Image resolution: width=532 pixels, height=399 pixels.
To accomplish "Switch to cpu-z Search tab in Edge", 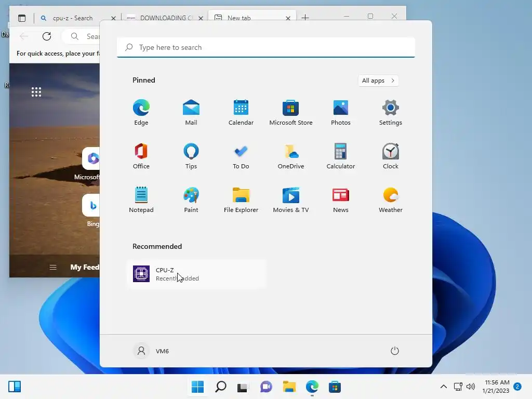I will pyautogui.click(x=73, y=18).
